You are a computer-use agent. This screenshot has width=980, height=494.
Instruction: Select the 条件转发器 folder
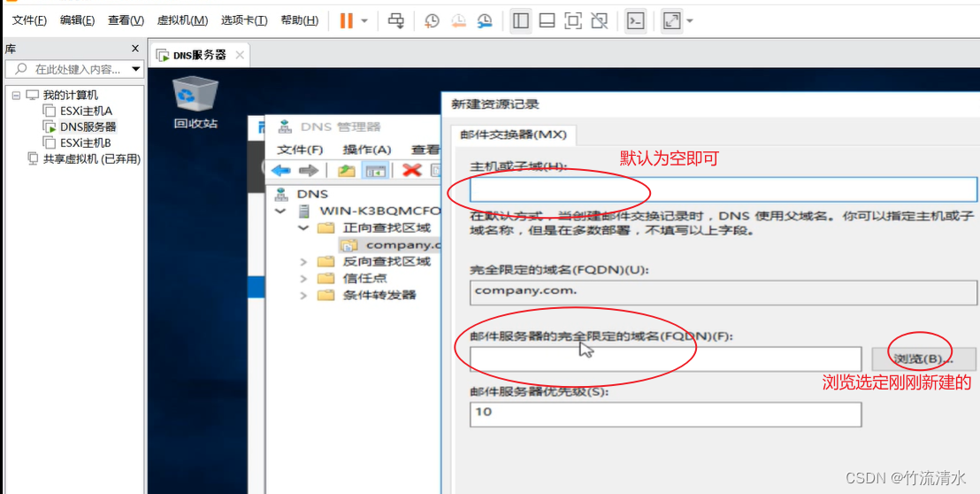point(379,295)
